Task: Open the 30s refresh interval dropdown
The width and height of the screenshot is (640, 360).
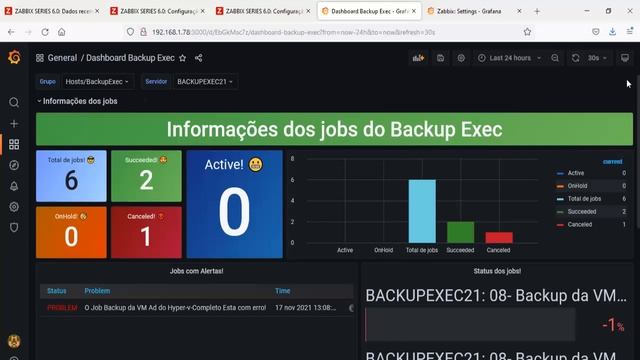Action: coord(597,58)
